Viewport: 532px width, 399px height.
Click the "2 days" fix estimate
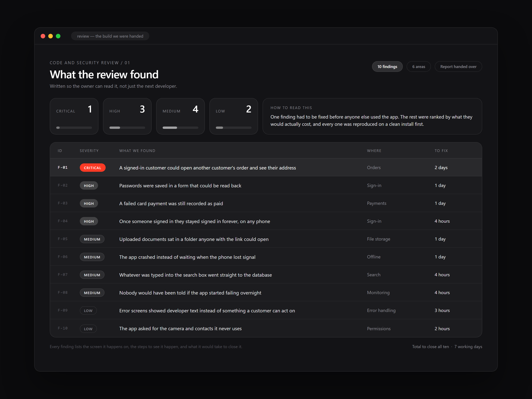coord(441,167)
